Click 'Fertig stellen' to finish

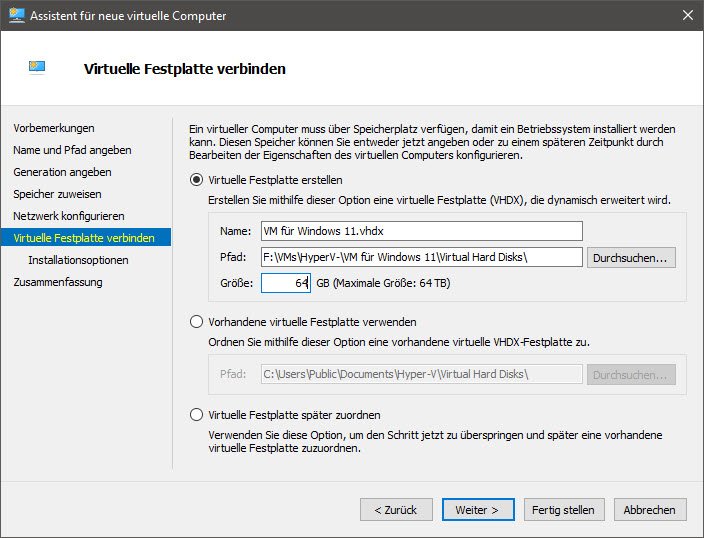(564, 510)
